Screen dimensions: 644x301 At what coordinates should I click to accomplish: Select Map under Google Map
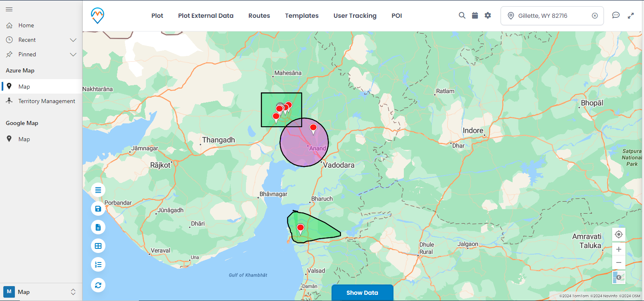(x=41, y=139)
